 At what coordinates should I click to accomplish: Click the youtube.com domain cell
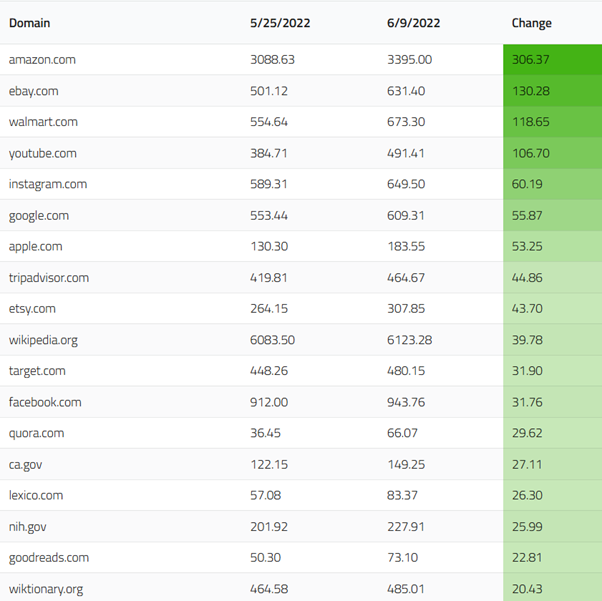43,153
